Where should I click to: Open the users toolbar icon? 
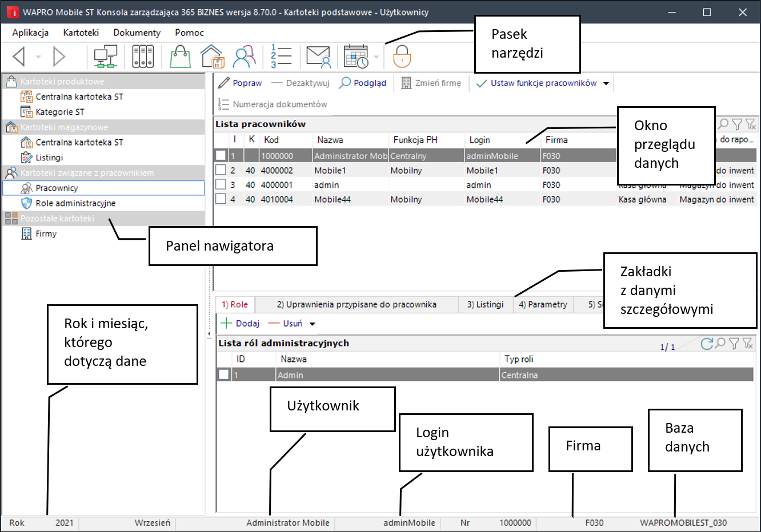pos(245,57)
